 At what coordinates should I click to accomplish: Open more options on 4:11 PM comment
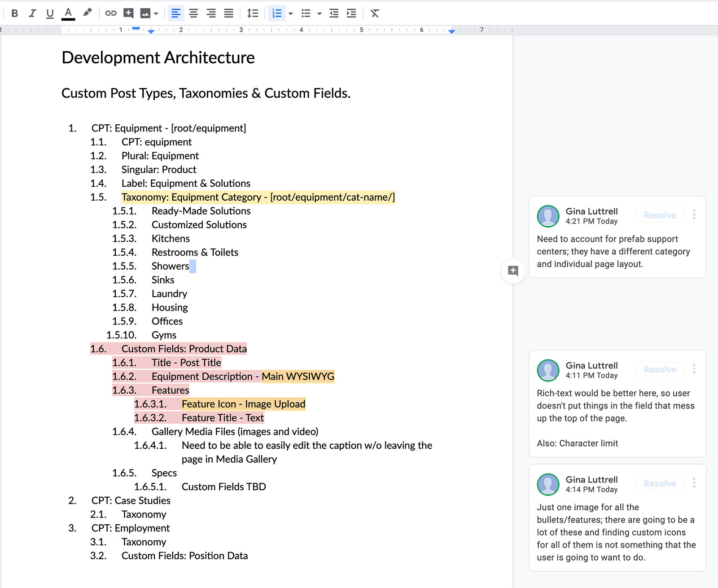(694, 369)
